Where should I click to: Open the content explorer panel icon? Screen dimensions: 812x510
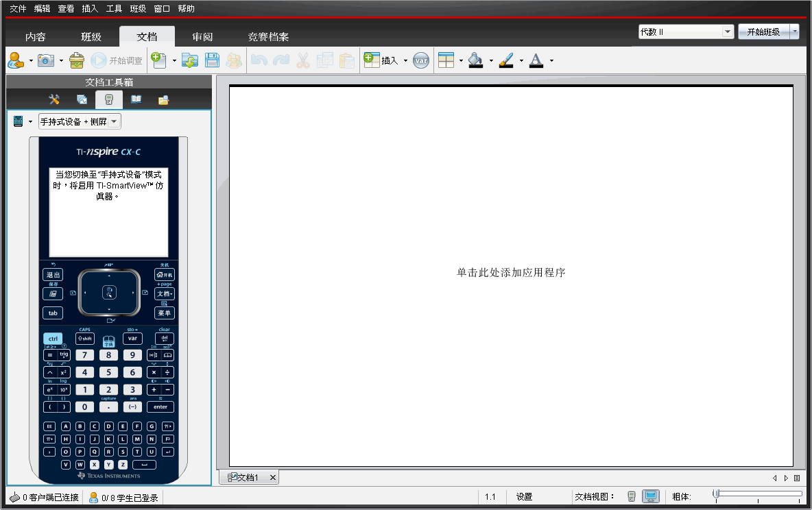[163, 99]
